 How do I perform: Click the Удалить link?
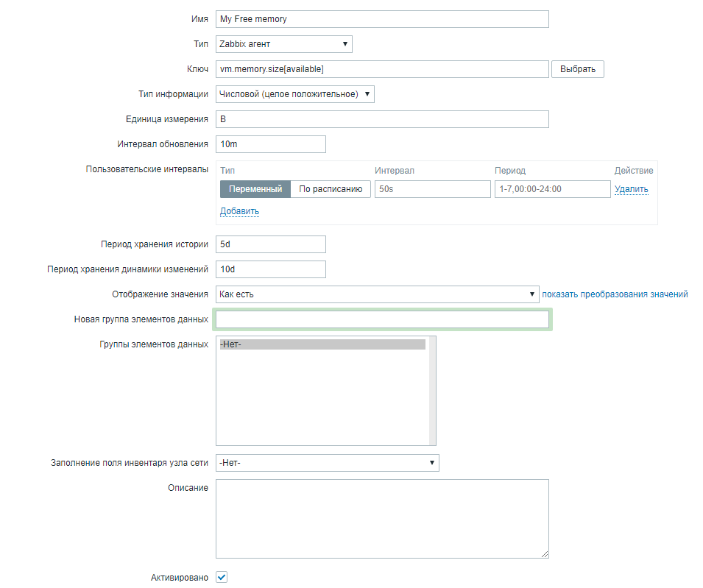(632, 189)
